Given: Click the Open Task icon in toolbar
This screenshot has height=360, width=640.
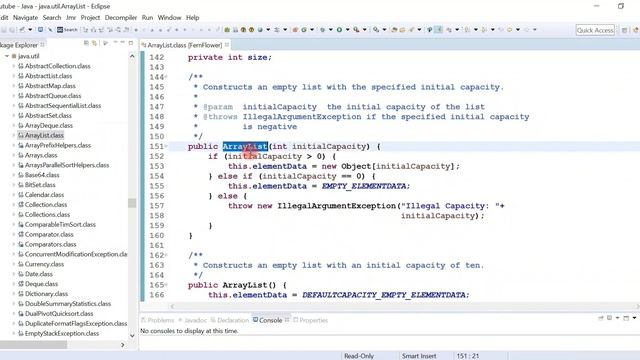Looking at the screenshot, I should 402,30.
